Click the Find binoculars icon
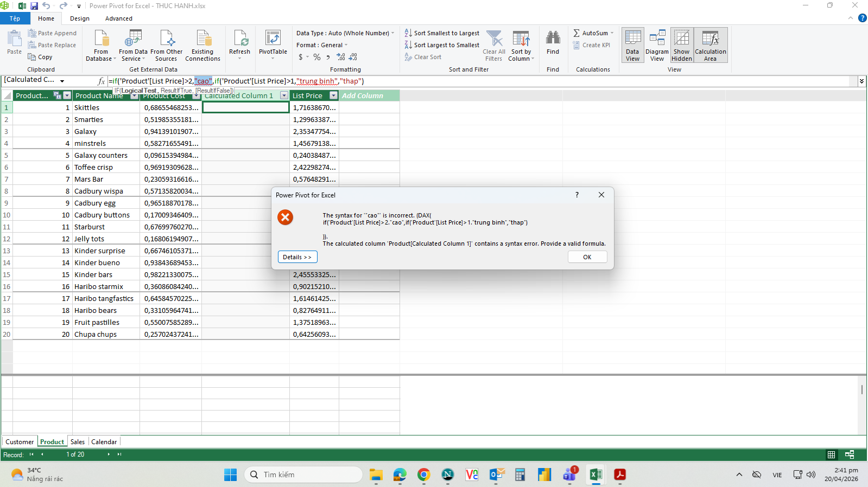The width and height of the screenshot is (868, 487). (553, 38)
